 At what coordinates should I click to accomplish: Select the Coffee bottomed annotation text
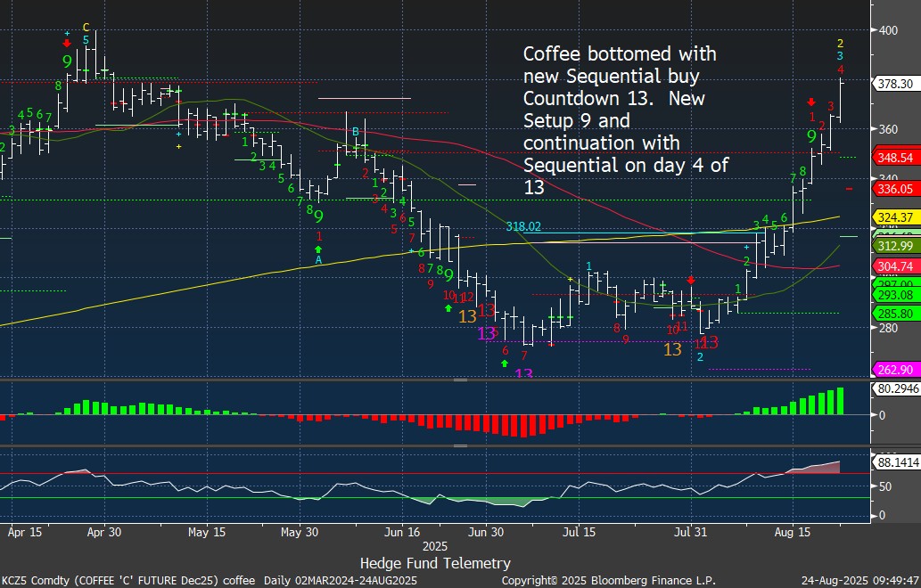coord(620,120)
